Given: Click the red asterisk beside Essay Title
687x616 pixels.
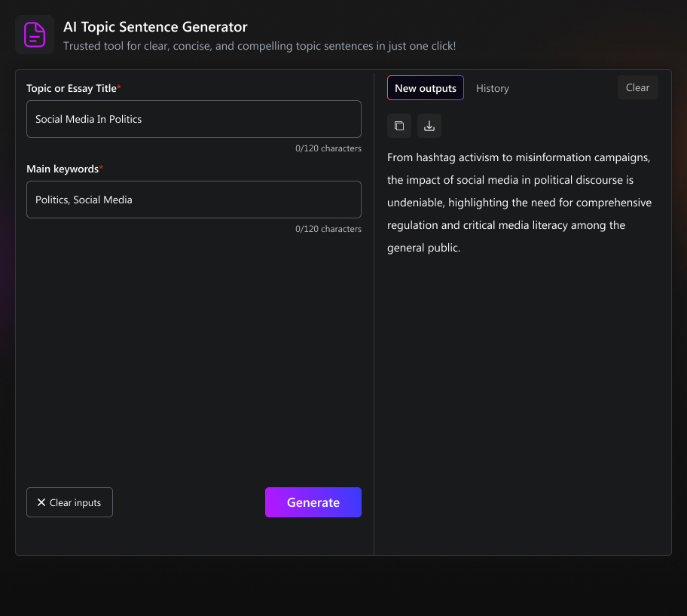Looking at the screenshot, I should click(x=119, y=87).
